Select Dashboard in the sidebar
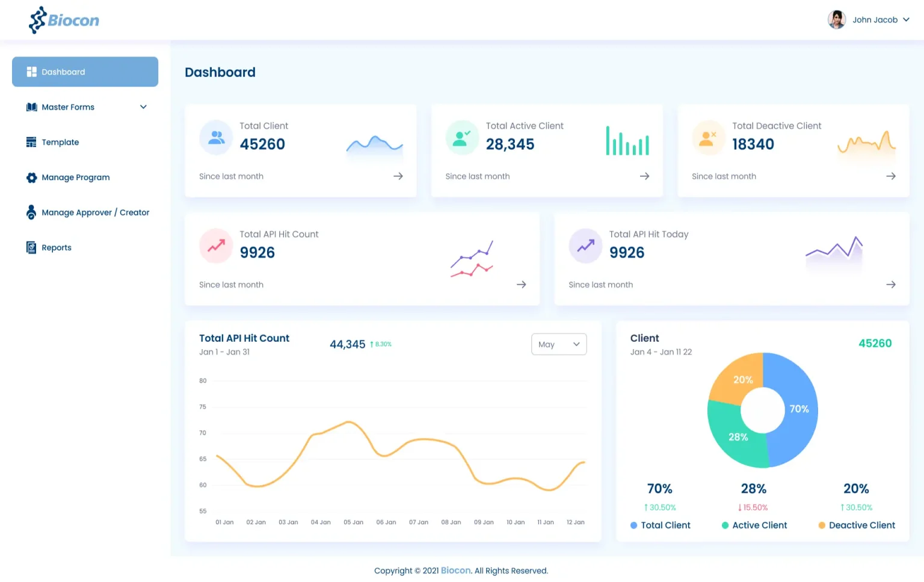 [85, 72]
